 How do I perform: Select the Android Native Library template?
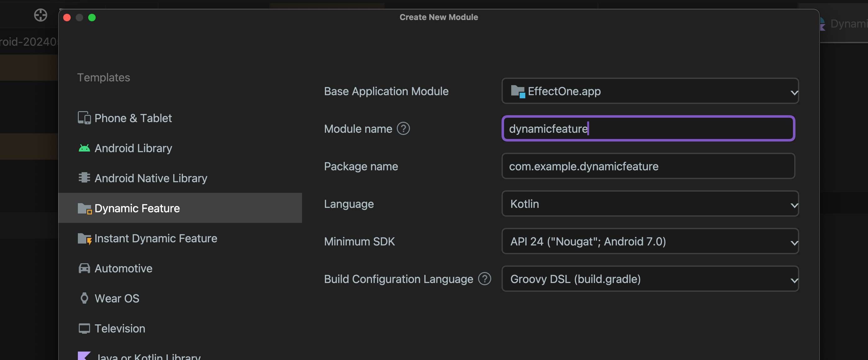[151, 178]
